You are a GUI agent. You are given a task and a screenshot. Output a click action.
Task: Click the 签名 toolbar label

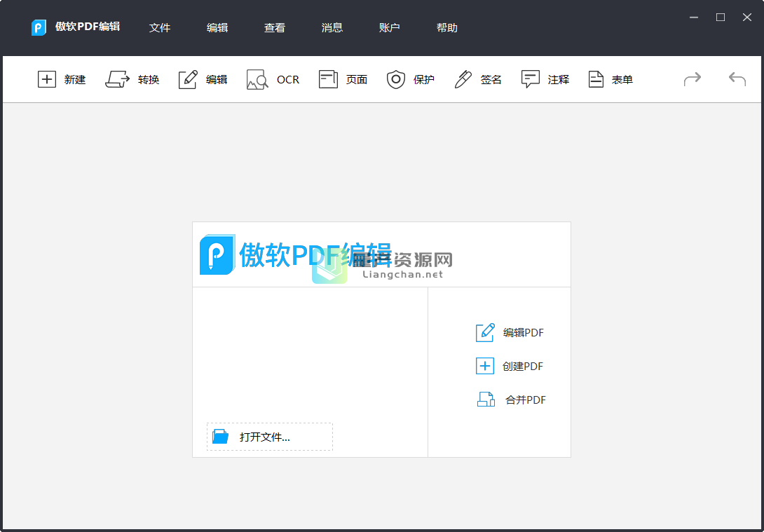tap(491, 79)
